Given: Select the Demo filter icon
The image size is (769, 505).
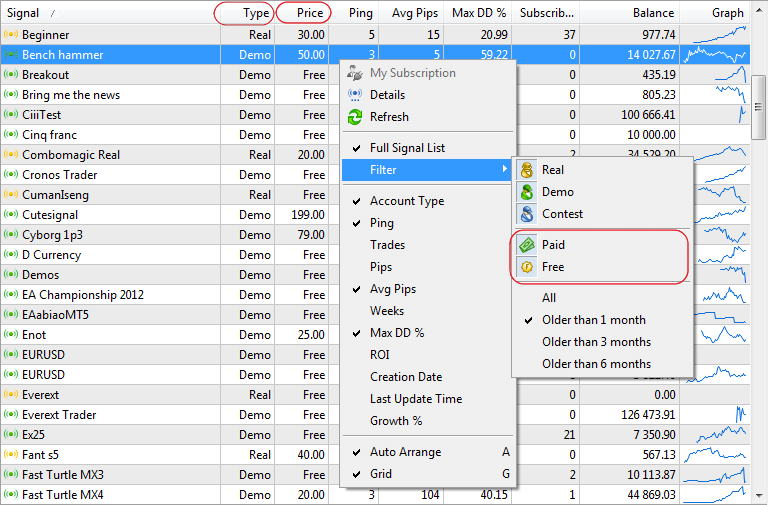Looking at the screenshot, I should [527, 192].
